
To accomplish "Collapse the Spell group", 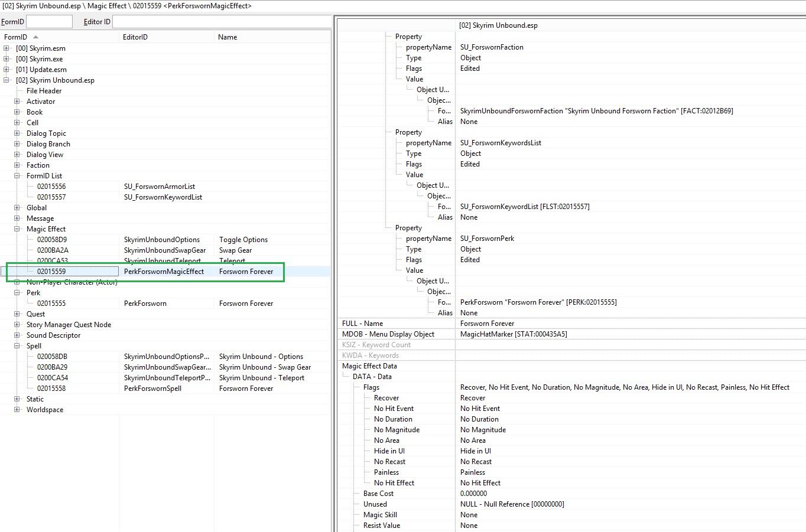I will tap(17, 346).
